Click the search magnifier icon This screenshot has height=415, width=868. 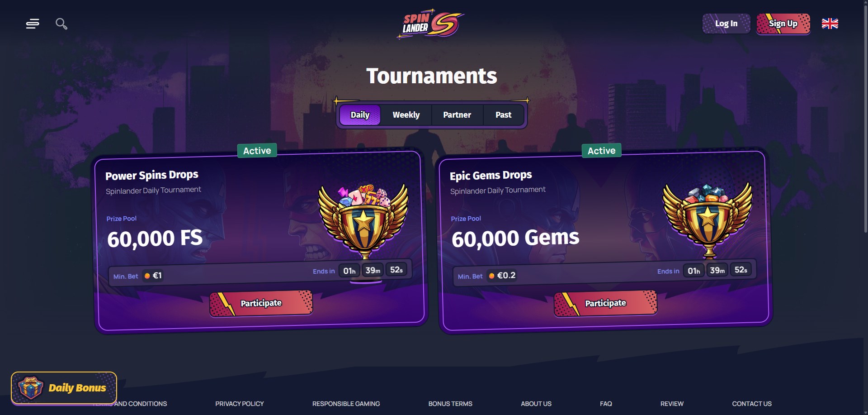tap(61, 24)
